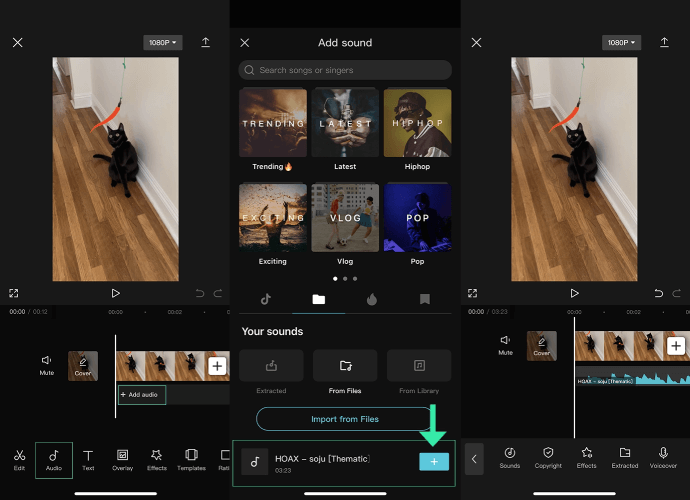Close the left editor project
Screen dimensions: 690x500
[18, 42]
